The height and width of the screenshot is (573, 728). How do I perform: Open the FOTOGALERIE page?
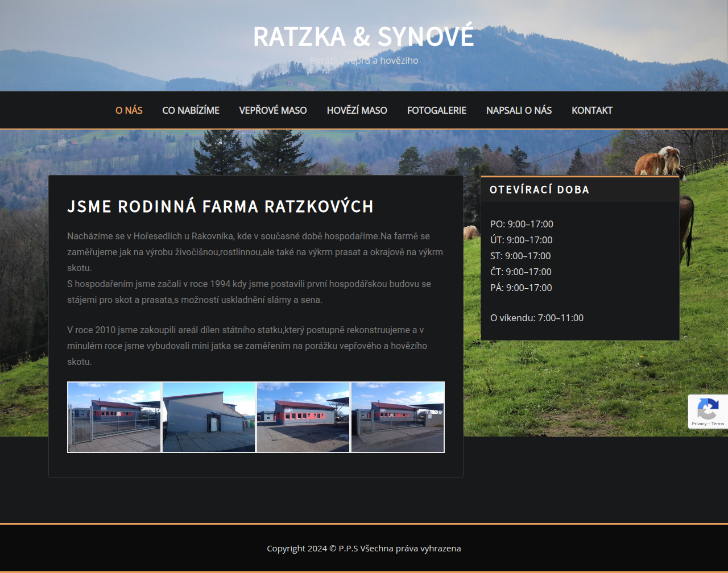tap(436, 110)
